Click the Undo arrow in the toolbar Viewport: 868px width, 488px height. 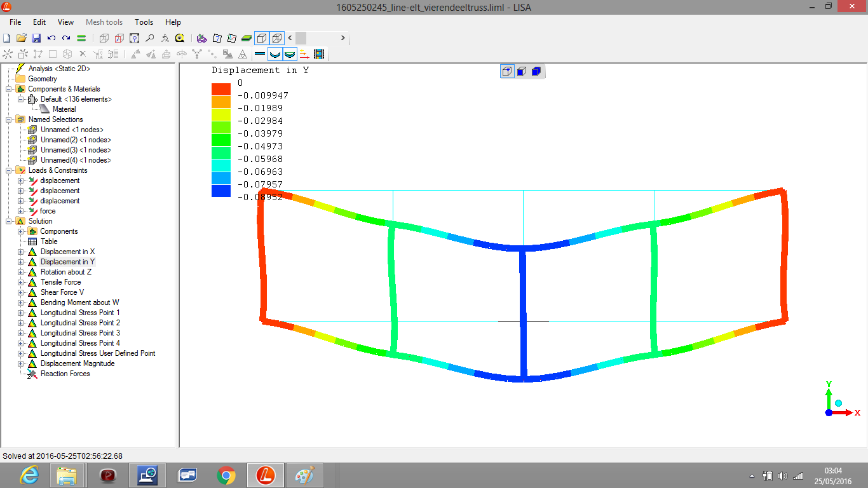[x=51, y=38]
